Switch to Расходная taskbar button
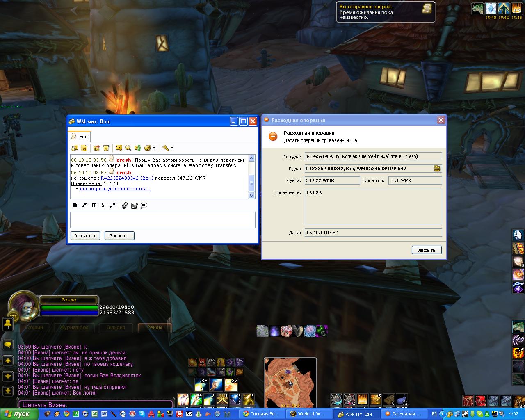The height and width of the screenshot is (420, 525). tap(404, 414)
